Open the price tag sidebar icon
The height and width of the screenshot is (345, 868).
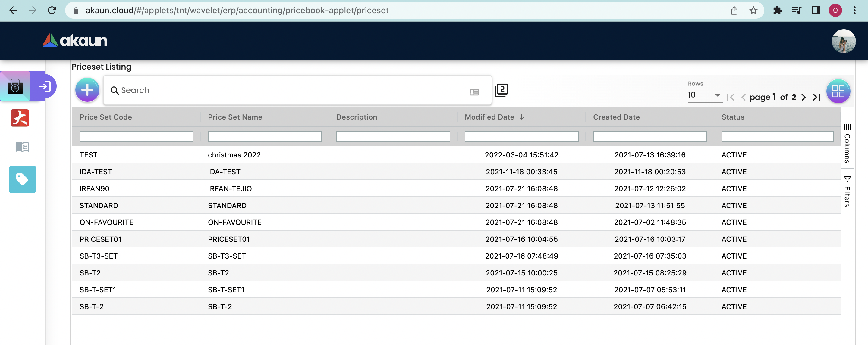[22, 179]
